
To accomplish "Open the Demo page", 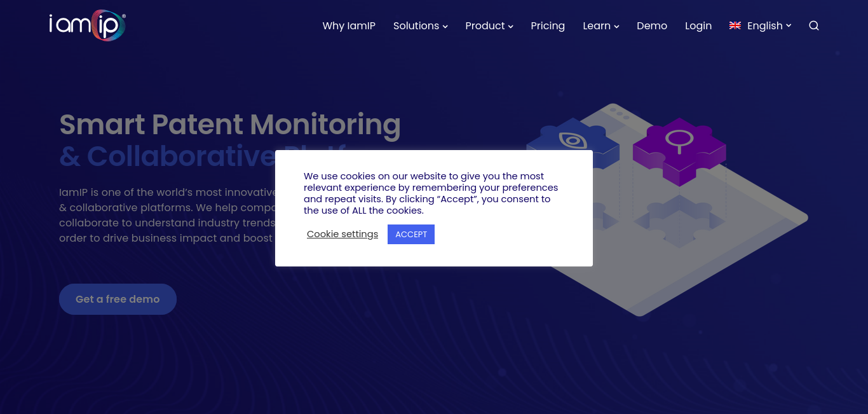I will [x=652, y=26].
